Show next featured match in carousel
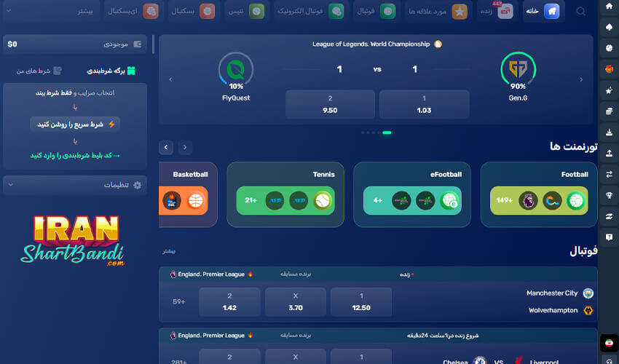 (581, 79)
